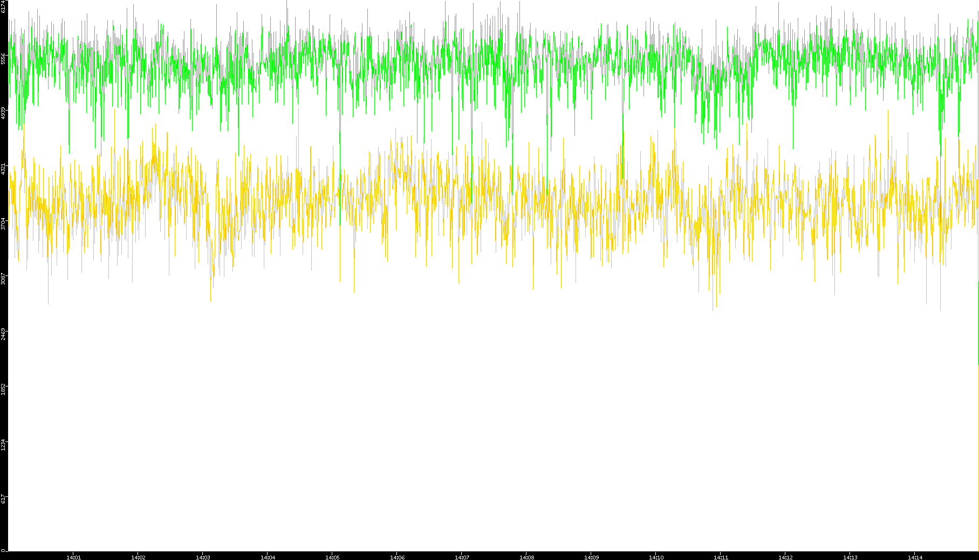Select the 14:02 time label

coord(138,557)
